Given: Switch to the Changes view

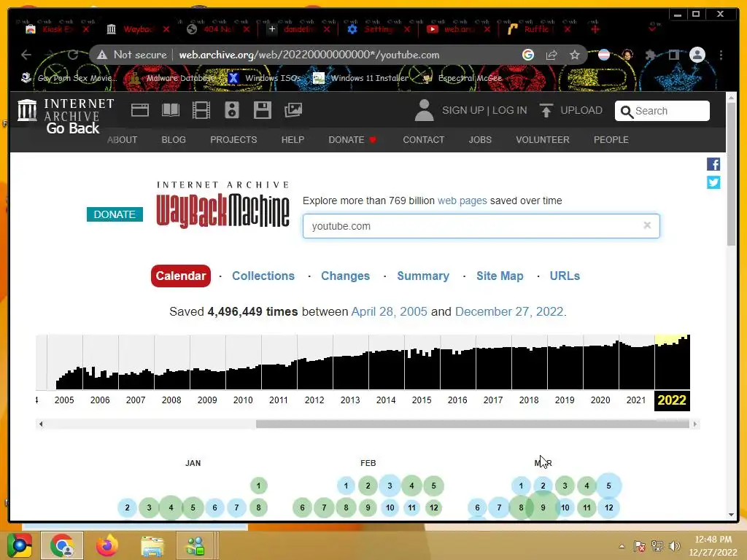Looking at the screenshot, I should [x=345, y=276].
